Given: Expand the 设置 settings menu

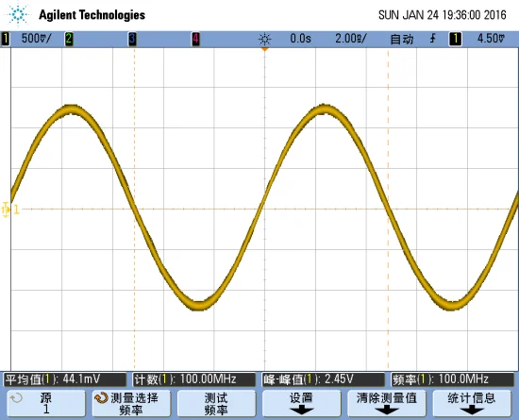Looking at the screenshot, I should tap(301, 403).
